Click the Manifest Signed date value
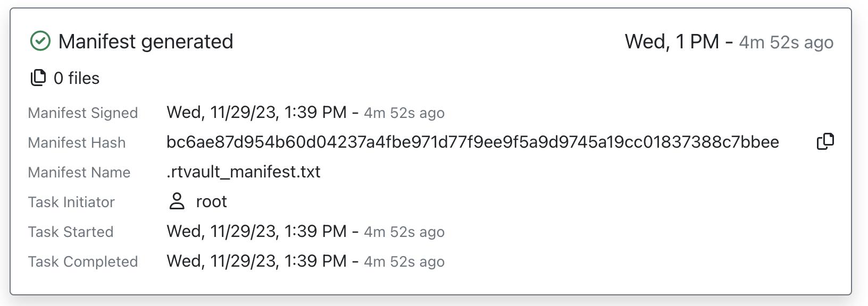 (x=256, y=112)
